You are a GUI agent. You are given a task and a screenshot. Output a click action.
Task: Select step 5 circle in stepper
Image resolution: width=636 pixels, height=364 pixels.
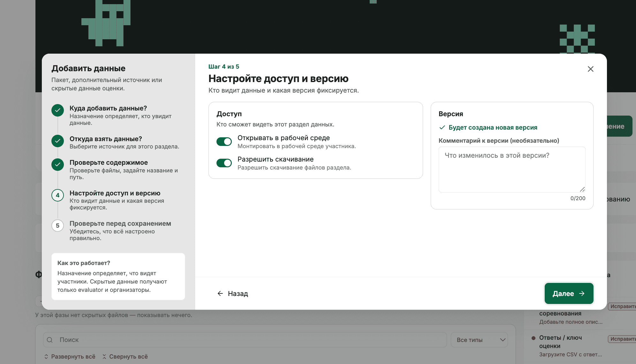[x=57, y=226]
